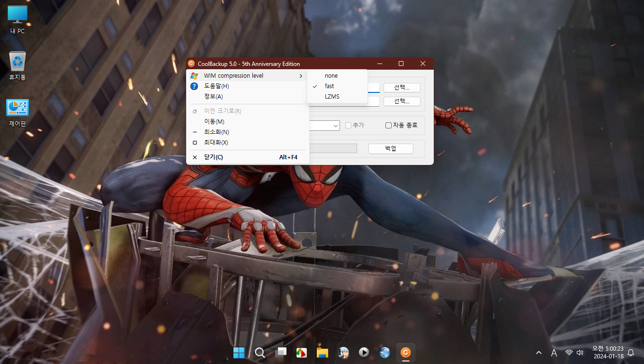Pick LZMS compression level
The height and width of the screenshot is (364, 644).
pyautogui.click(x=337, y=97)
